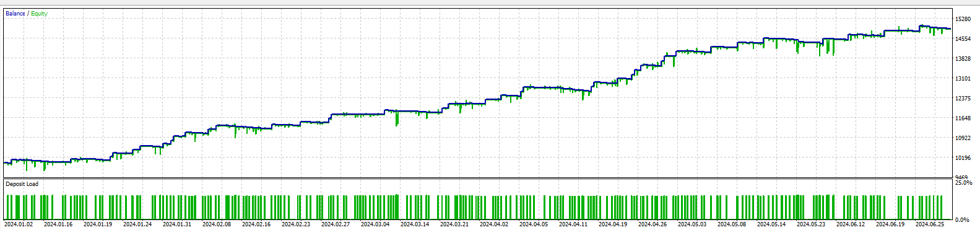Click the 2024.06.12 time axis label
The width and height of the screenshot is (980, 230).
[850, 224]
